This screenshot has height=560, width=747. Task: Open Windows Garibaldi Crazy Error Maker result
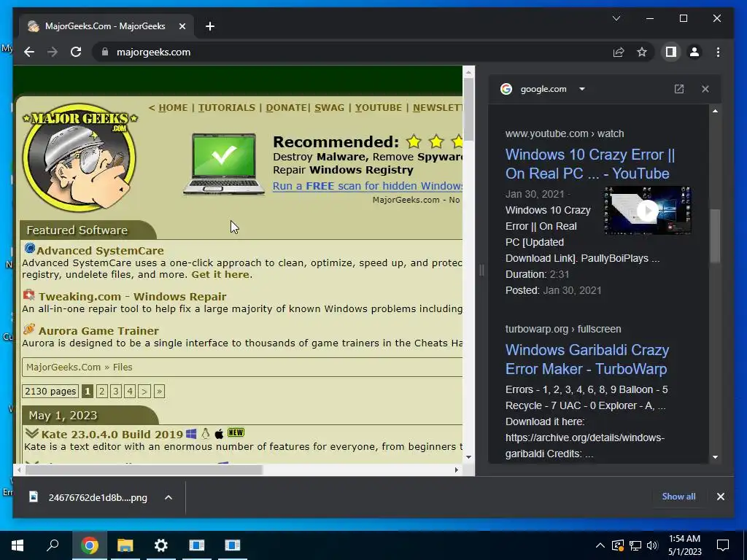point(587,359)
